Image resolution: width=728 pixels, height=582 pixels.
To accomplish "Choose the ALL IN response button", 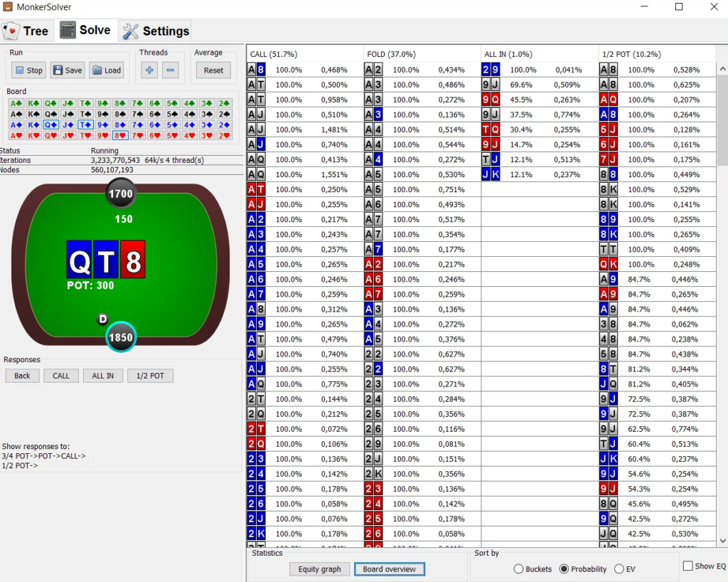I will coord(102,376).
